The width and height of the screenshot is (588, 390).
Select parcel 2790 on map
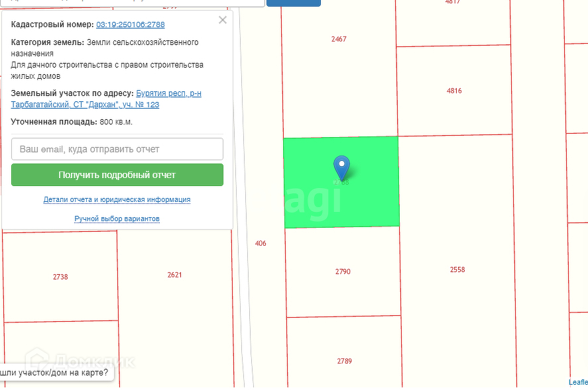click(343, 271)
